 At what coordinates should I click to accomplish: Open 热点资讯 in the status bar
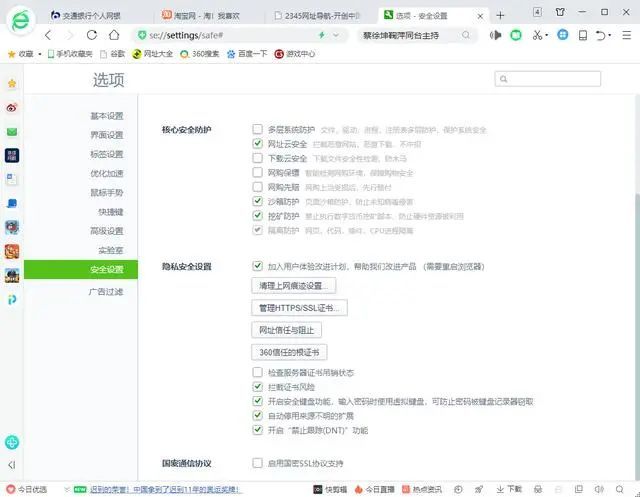422,489
